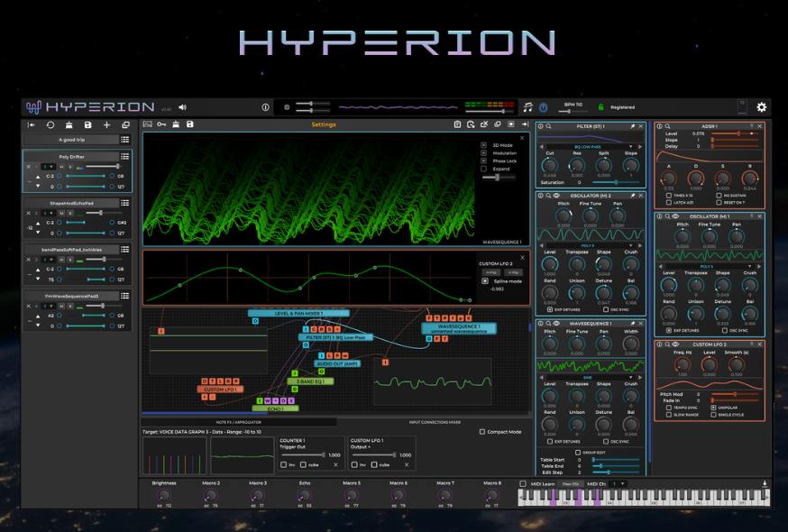This screenshot has width=788, height=532.
Task: Click the collapse-left arrow icon above the preset list
Action: coord(32,124)
